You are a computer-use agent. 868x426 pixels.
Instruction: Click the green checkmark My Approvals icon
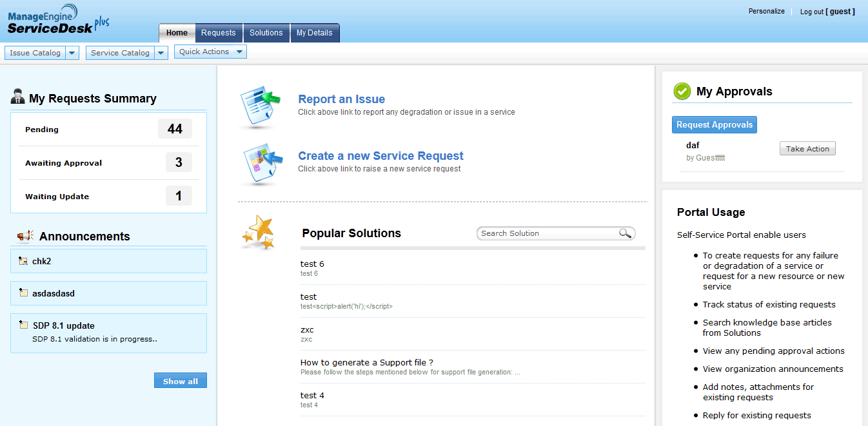682,92
